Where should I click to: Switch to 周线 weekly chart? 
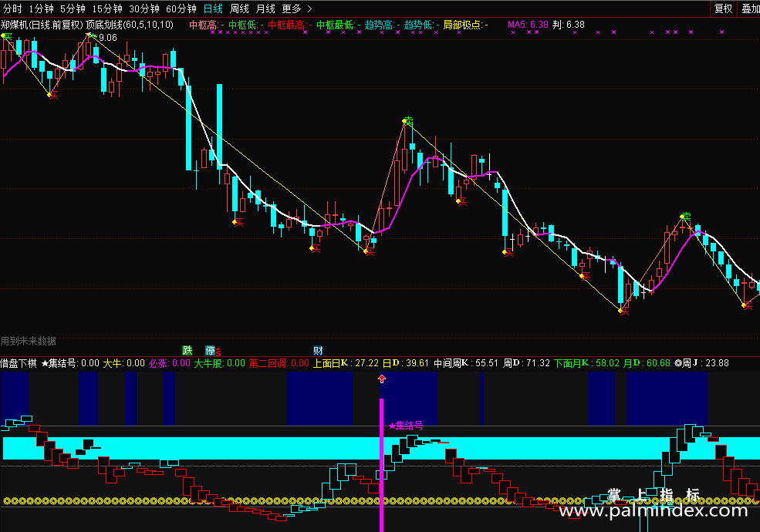[x=239, y=8]
